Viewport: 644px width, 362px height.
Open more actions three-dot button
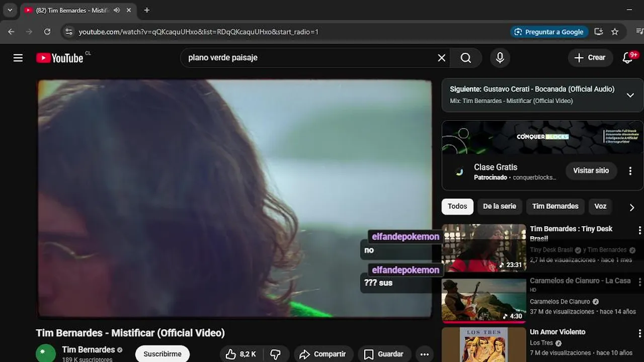point(424,354)
